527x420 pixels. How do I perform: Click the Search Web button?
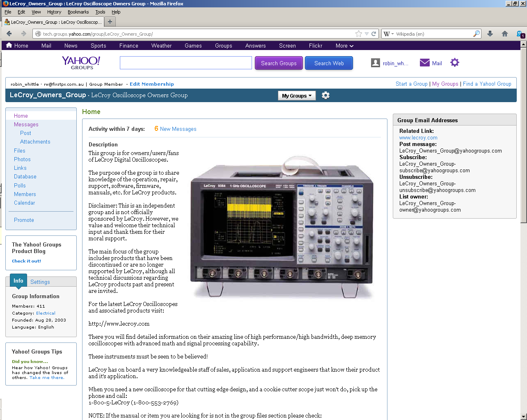tap(329, 63)
